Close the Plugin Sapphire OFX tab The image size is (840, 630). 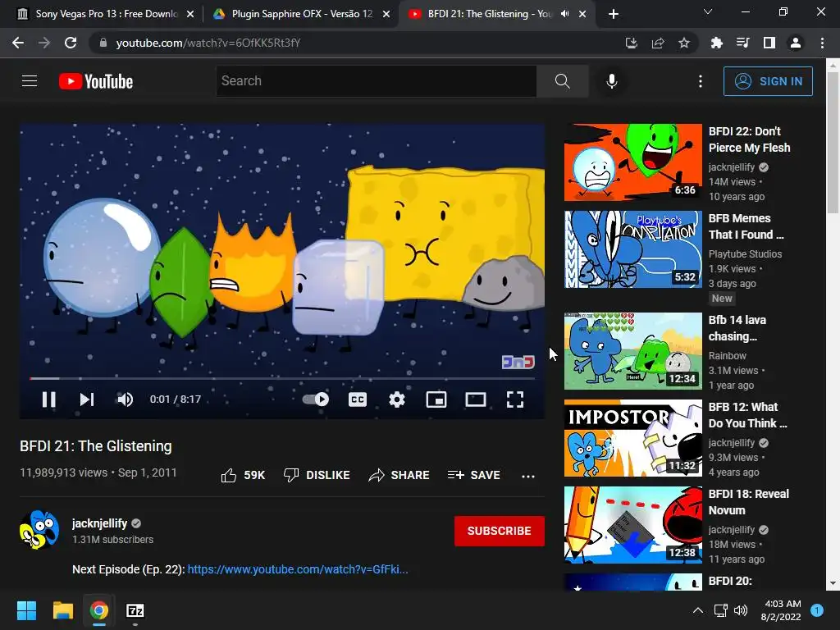click(x=386, y=14)
